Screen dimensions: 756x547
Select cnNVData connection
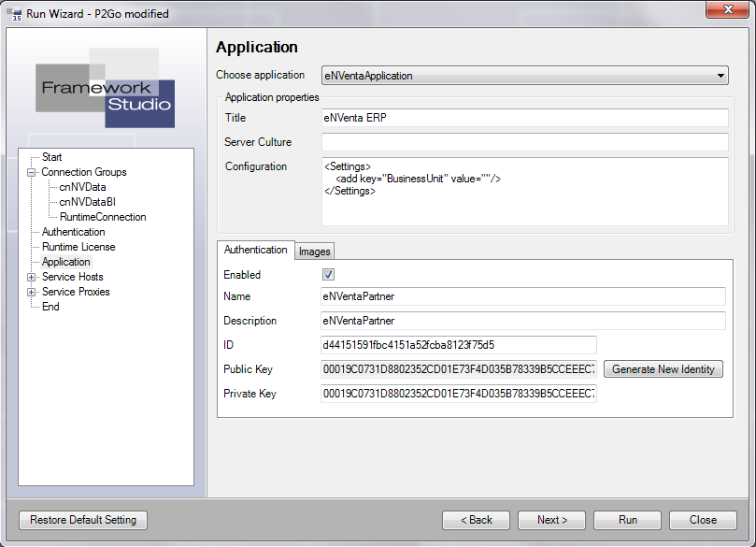click(82, 187)
